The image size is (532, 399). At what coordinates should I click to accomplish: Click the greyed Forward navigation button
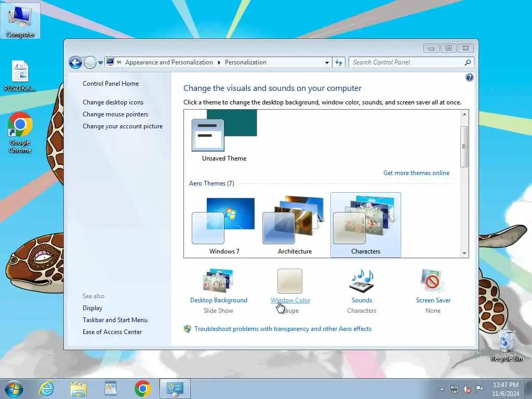tap(90, 62)
